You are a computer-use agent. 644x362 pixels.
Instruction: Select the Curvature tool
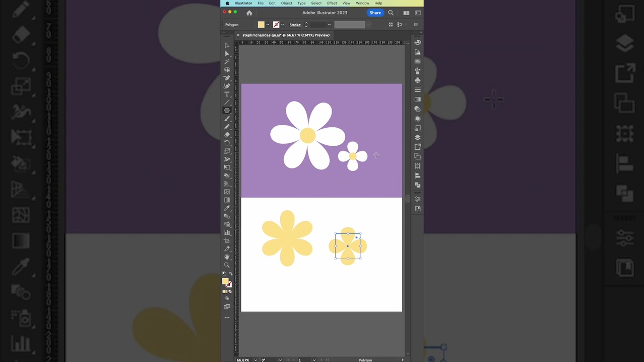227,86
